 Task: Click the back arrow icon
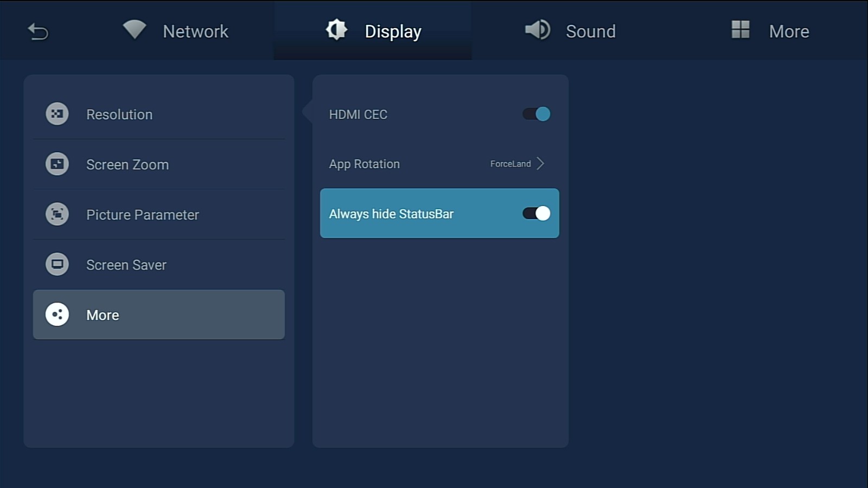click(x=38, y=32)
